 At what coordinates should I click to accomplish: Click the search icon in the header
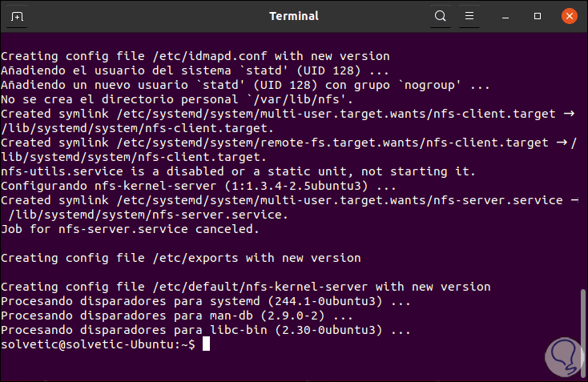(x=440, y=16)
